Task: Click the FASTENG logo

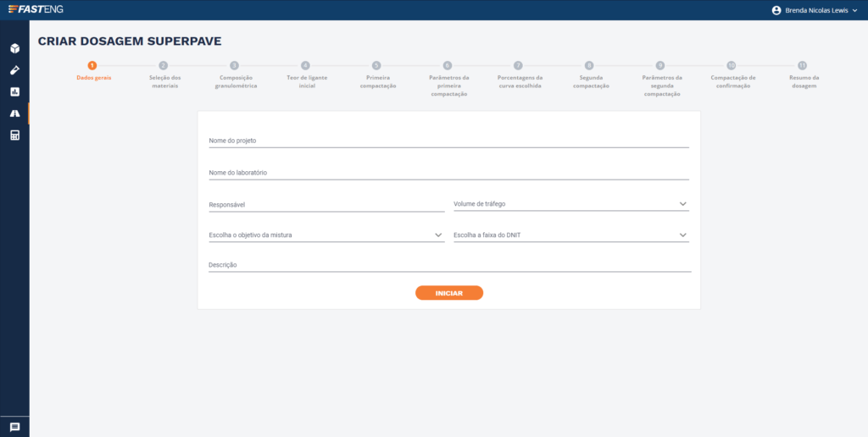Action: point(35,9)
